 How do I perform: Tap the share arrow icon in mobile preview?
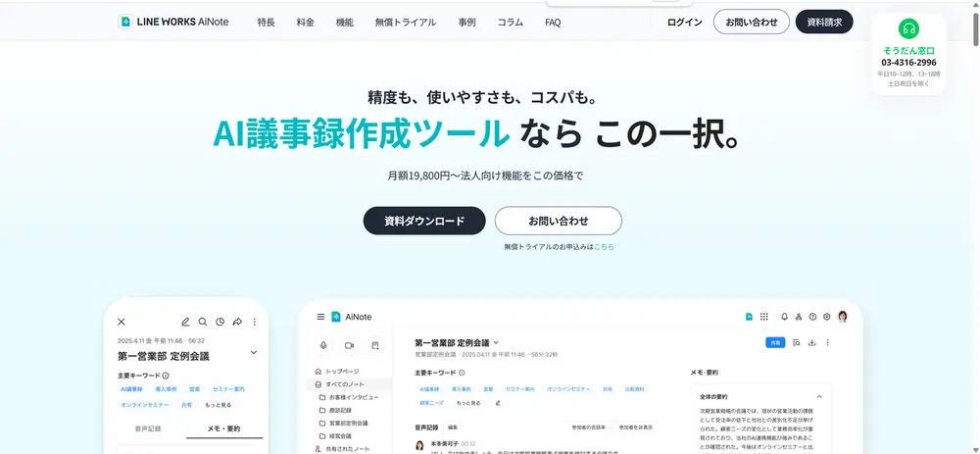click(x=237, y=322)
